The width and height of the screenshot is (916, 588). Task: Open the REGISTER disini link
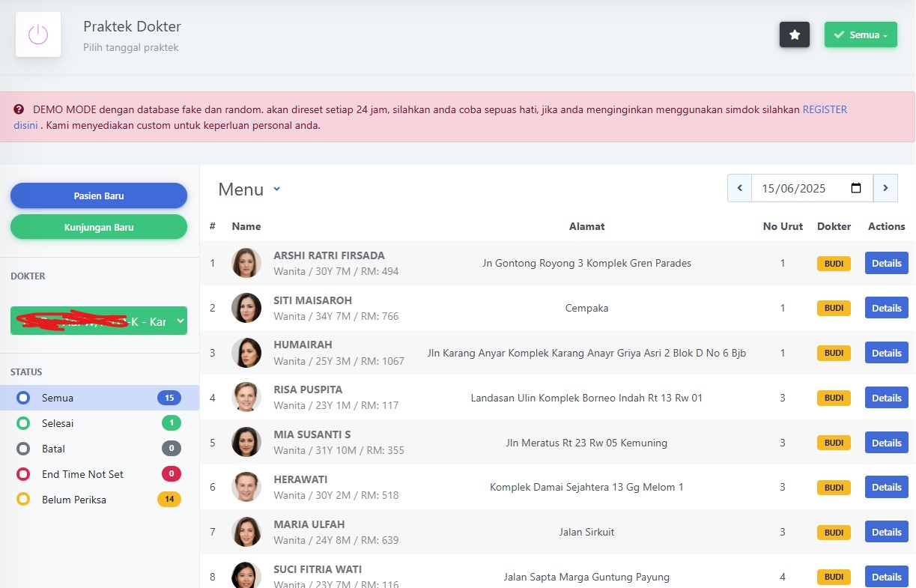[x=824, y=109]
